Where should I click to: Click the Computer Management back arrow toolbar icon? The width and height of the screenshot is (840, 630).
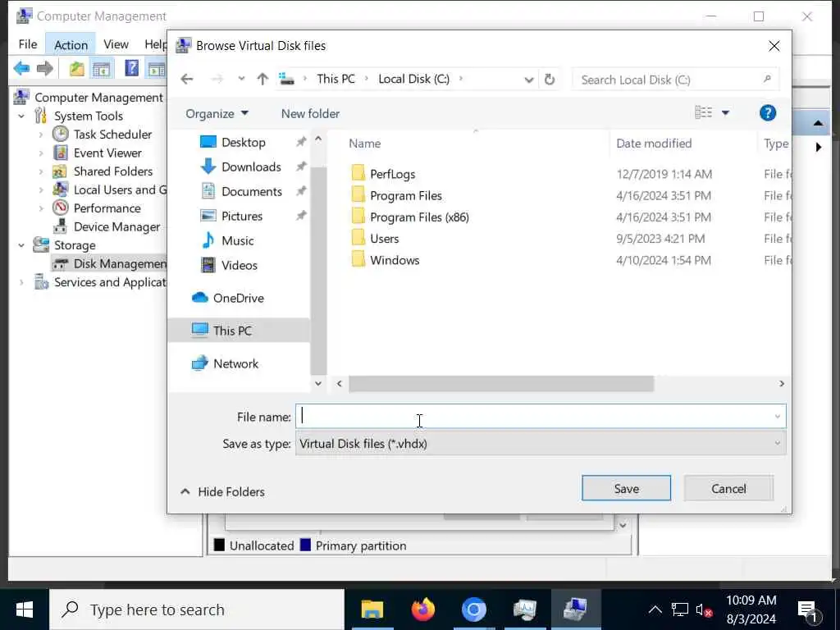(21, 69)
